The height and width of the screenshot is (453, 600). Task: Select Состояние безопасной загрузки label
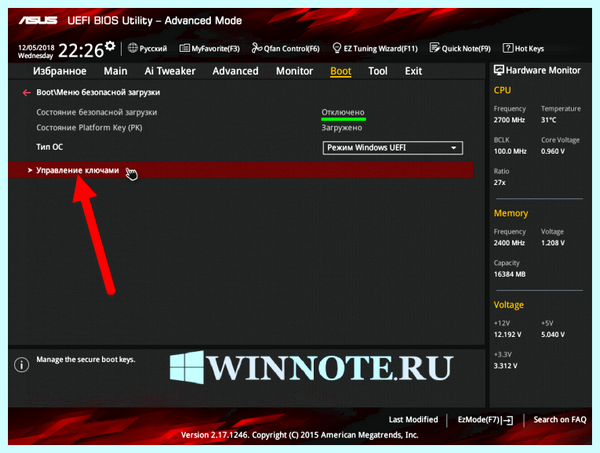(96, 112)
